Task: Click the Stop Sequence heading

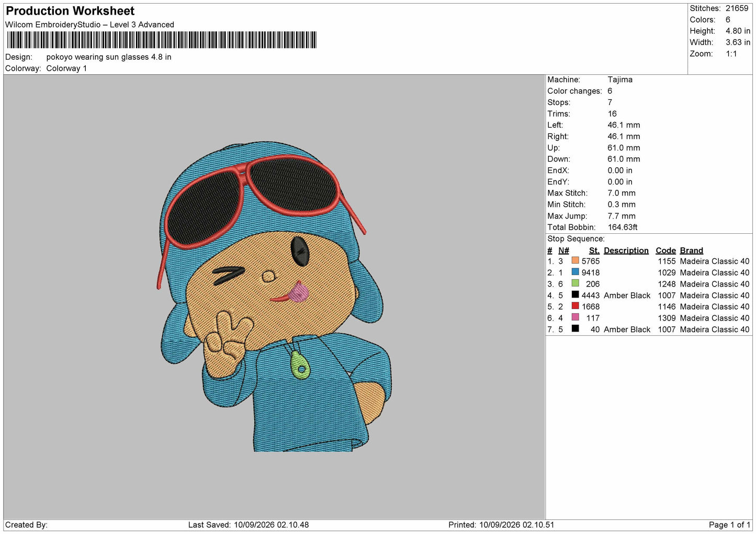Action: coord(576,239)
